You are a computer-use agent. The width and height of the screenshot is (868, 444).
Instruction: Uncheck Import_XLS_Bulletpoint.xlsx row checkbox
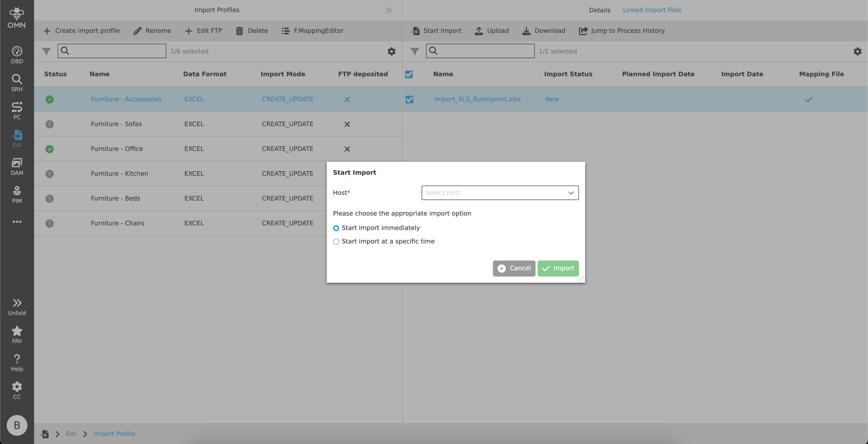pyautogui.click(x=409, y=99)
